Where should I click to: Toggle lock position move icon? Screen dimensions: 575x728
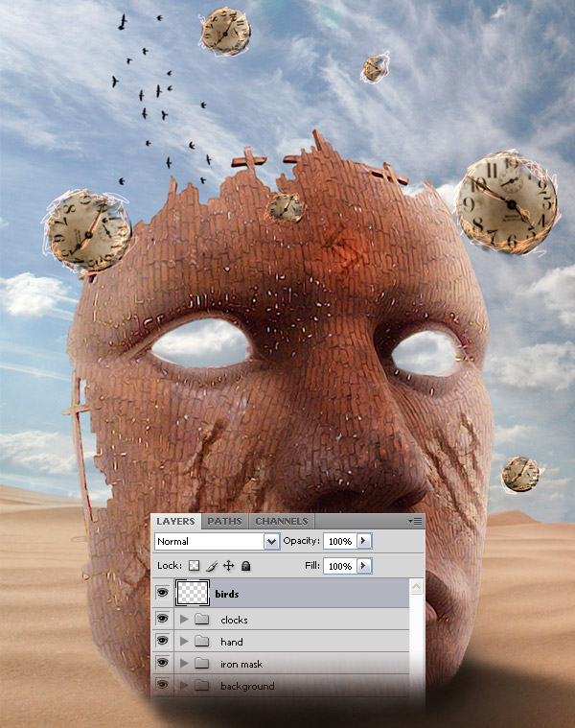[x=229, y=566]
